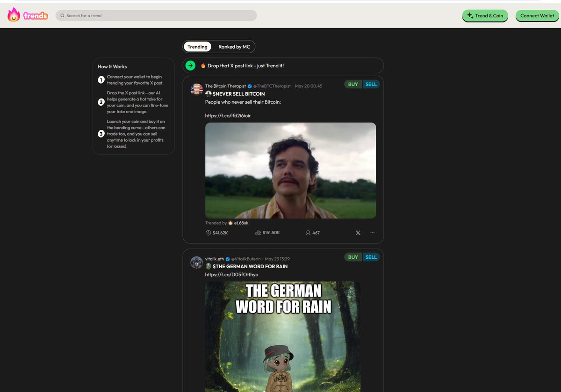Click the How It Works heading

click(x=112, y=66)
